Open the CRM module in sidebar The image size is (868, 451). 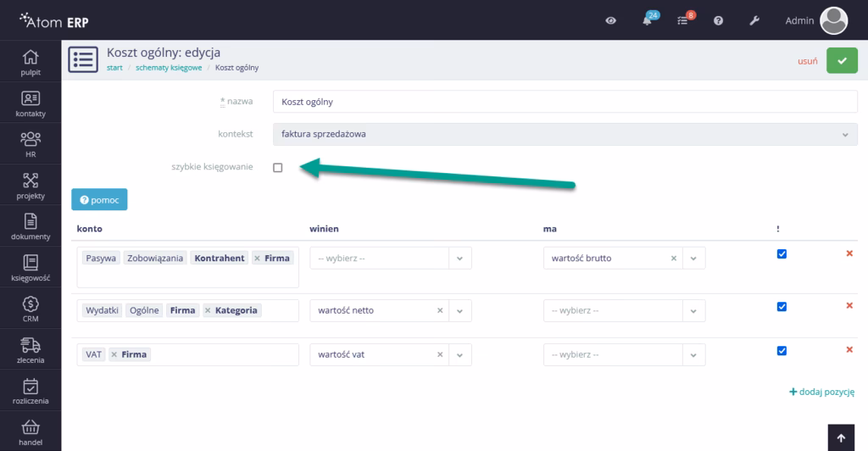pyautogui.click(x=31, y=309)
